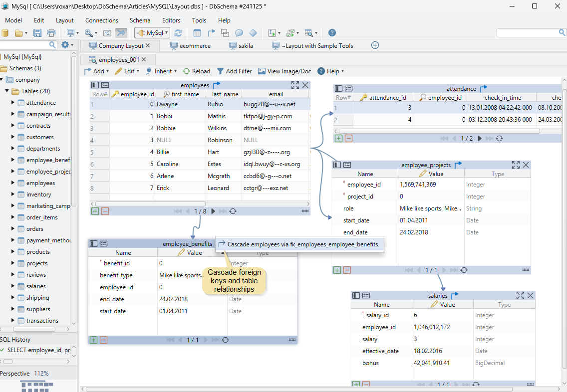Screen dimensions: 567x392
Task: Switch salaries panel to grid view
Action: [356, 296]
